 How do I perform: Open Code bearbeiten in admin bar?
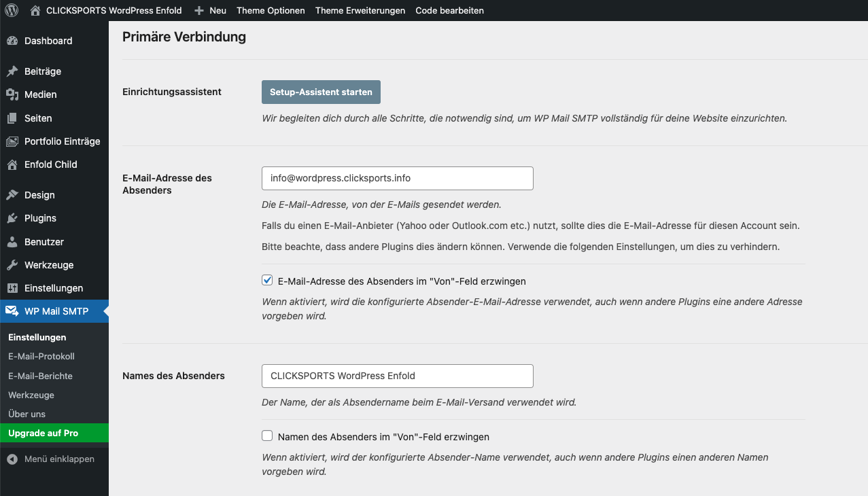click(450, 10)
